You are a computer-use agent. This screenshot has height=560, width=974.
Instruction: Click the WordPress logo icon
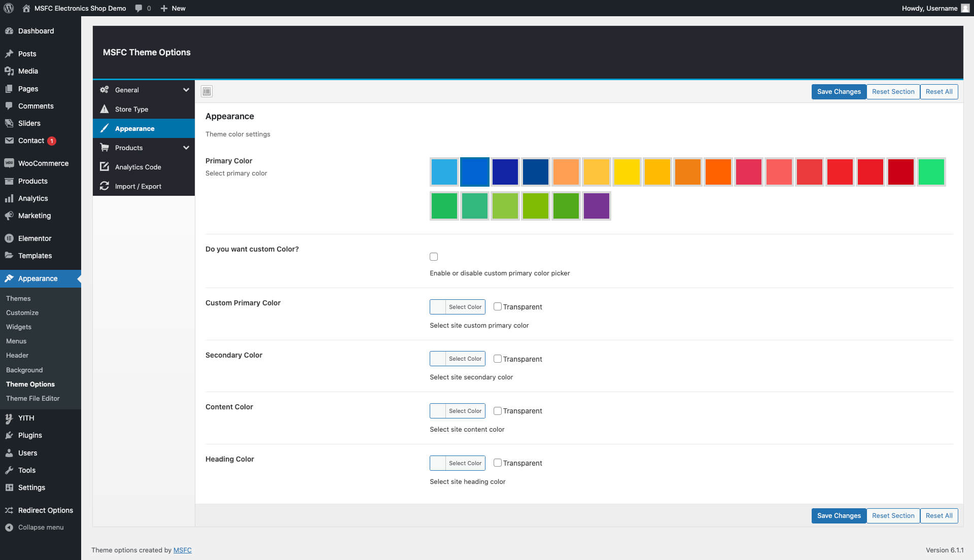point(9,8)
